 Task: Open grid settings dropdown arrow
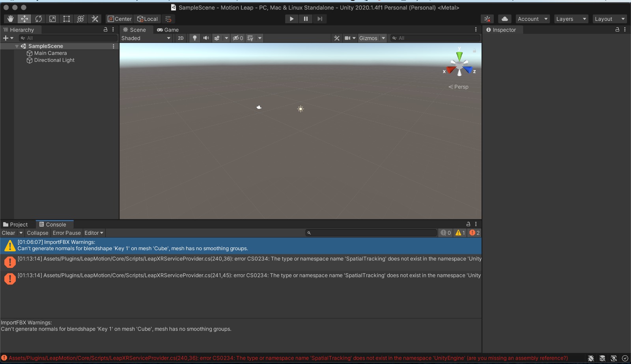tap(260, 38)
